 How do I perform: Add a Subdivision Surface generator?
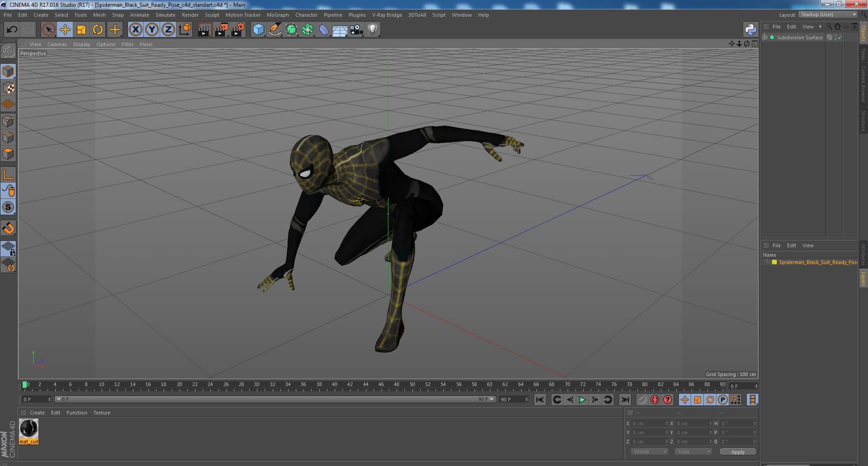pos(291,30)
